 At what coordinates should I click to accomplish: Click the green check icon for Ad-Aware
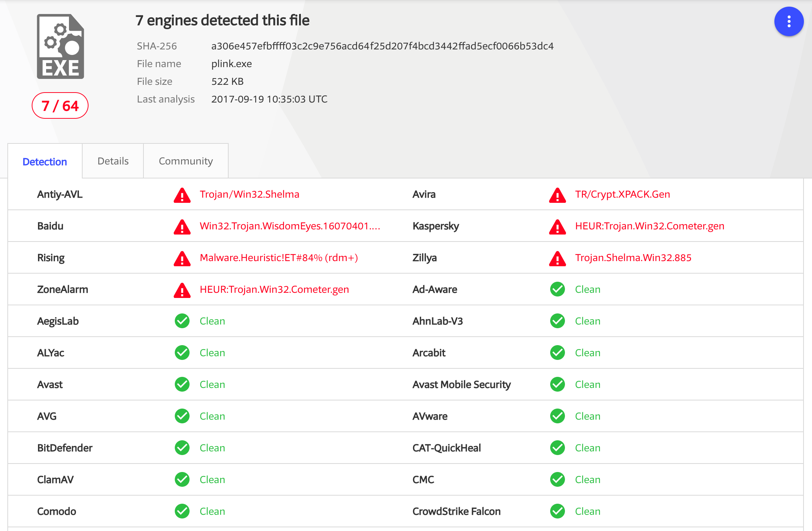tap(558, 289)
